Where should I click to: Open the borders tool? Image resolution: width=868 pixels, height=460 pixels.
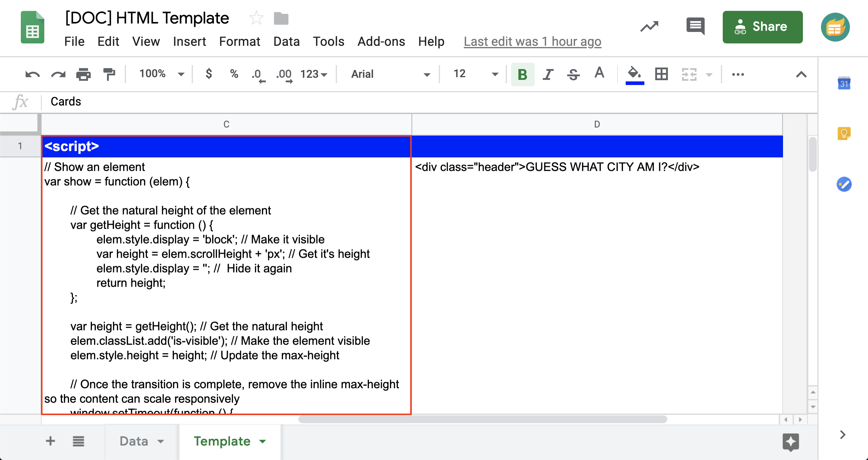tap(661, 74)
